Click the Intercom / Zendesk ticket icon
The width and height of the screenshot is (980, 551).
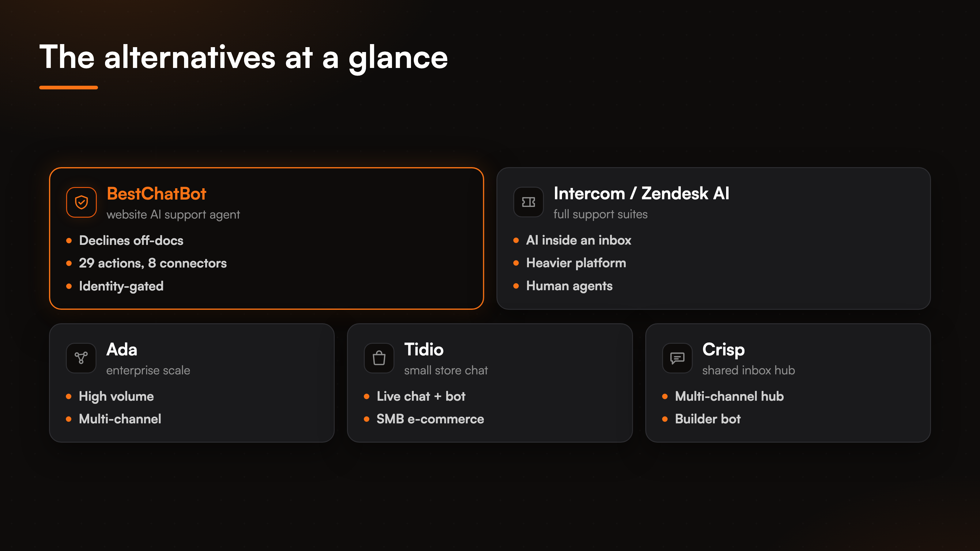coord(528,202)
